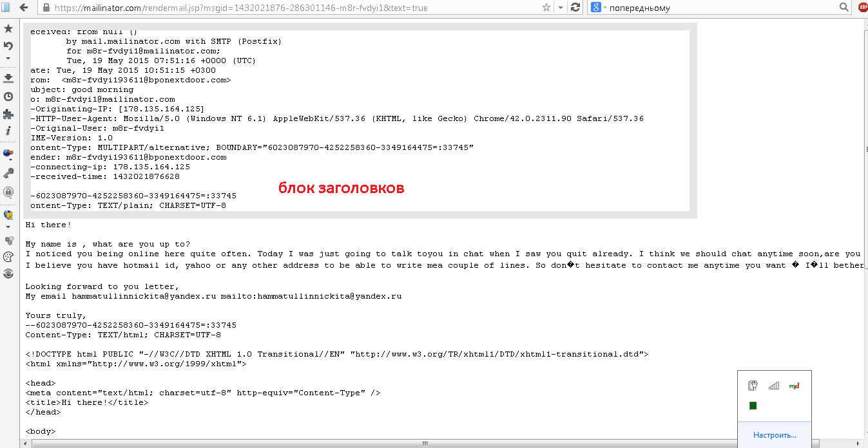This screenshot has height=448, width=868.
Task: Open the bookmarks star in the sidebar
Action: (x=8, y=29)
